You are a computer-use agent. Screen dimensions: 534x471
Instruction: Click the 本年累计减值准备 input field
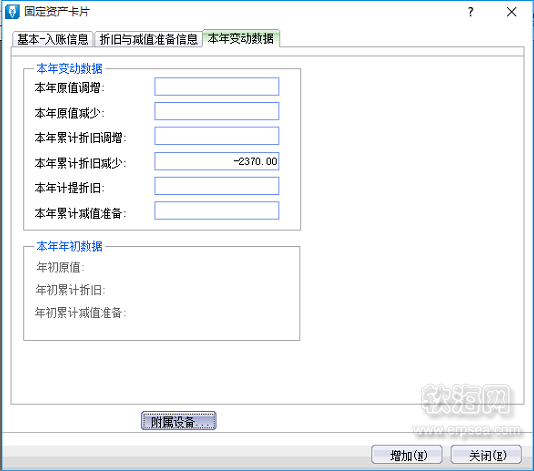(x=217, y=210)
